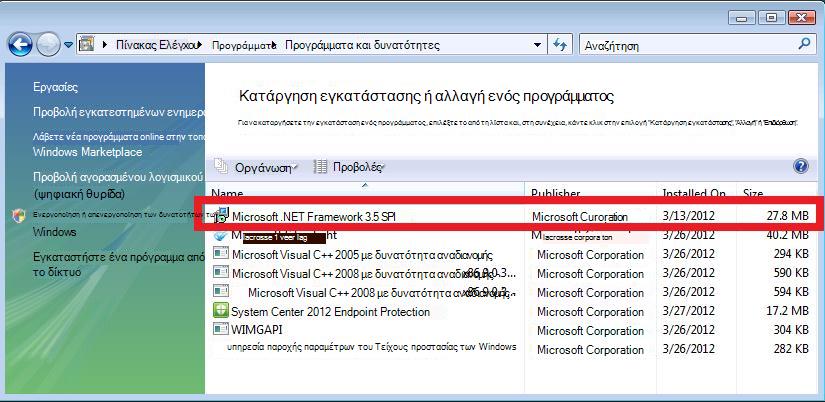Select the WIMGAPI program entry
825x402 pixels.
[257, 330]
